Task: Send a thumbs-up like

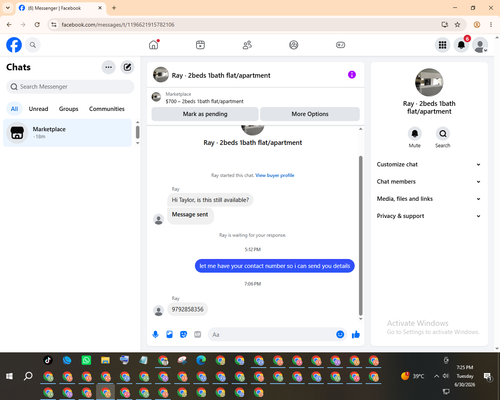Action: point(356,334)
